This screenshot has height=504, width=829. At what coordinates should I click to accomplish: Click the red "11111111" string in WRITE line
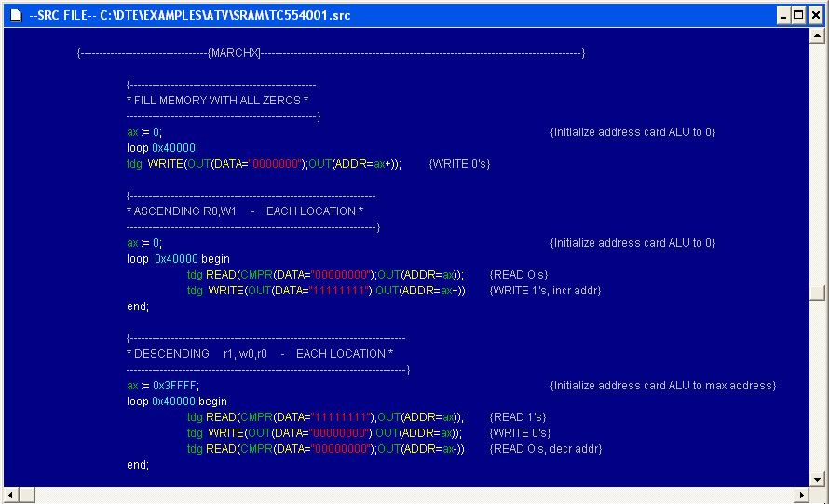[x=339, y=291]
